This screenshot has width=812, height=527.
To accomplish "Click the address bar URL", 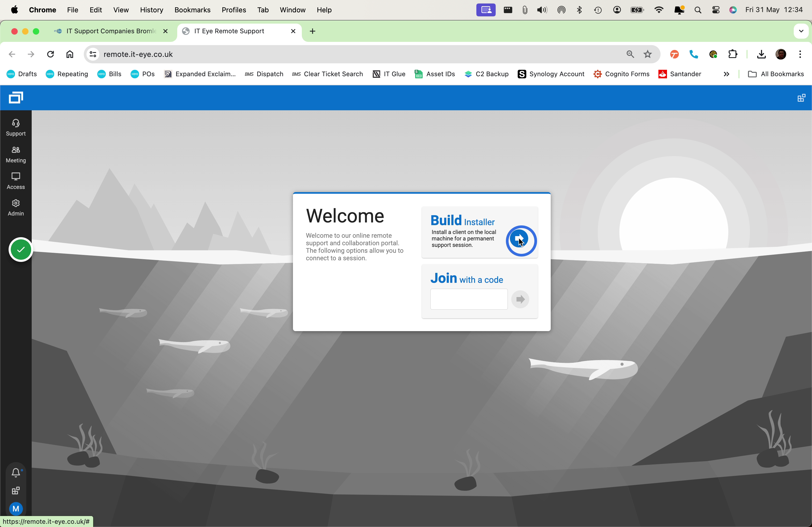I will [x=138, y=54].
